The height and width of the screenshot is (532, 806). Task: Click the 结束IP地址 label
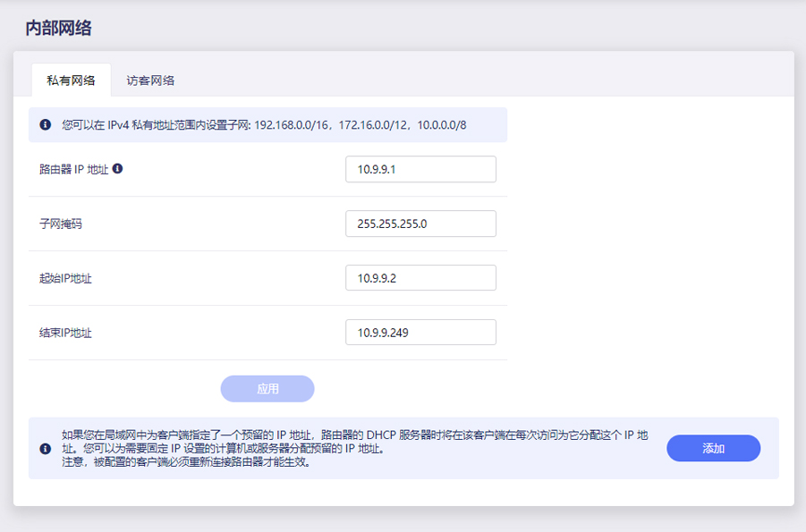pos(65,334)
